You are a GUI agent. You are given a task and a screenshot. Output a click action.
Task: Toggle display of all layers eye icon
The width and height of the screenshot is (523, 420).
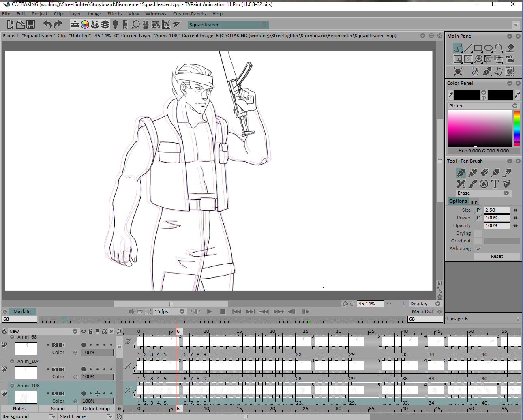point(84,331)
